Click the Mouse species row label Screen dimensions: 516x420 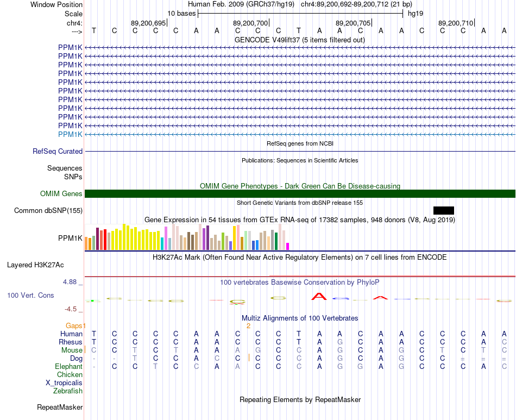72,350
